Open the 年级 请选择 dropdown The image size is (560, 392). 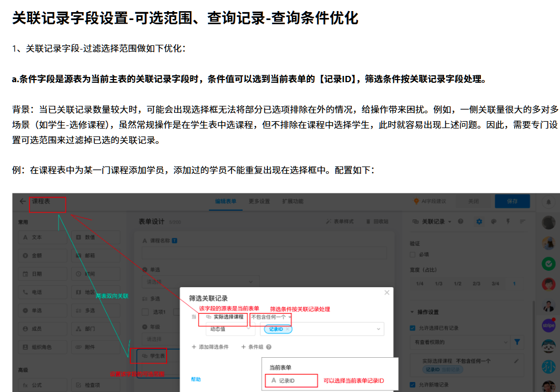(x=161, y=339)
